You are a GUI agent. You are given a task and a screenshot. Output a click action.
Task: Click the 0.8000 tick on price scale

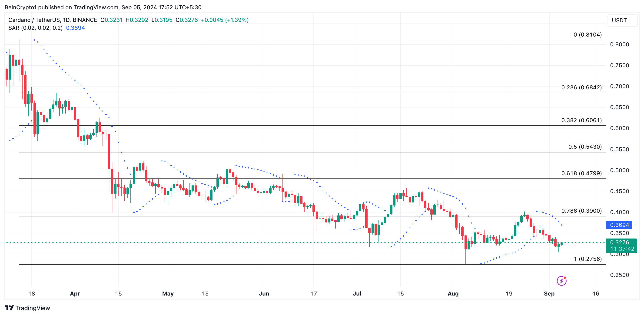619,44
